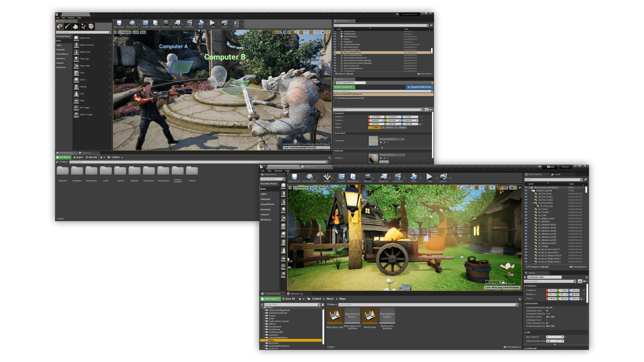Toggle visibility of AL_Forest in Music outliner
The width and height of the screenshot is (644, 362).
(x=526, y=209)
